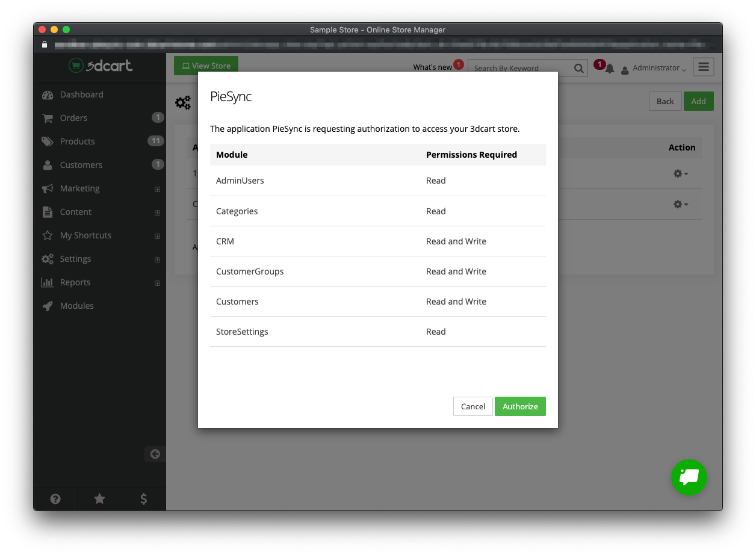Click the Products count badge 11
The height and width of the screenshot is (555, 756).
point(156,141)
